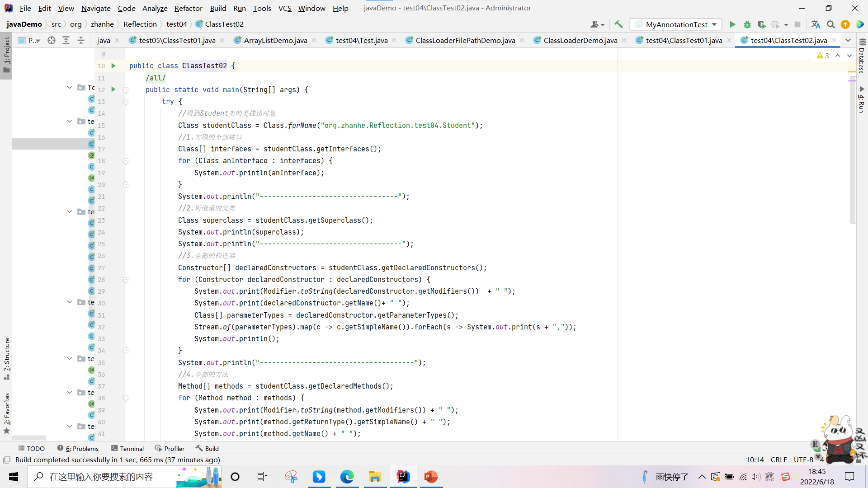The image size is (868, 488).
Task: Run the MyAnnotationTest configuration
Action: pos(732,24)
